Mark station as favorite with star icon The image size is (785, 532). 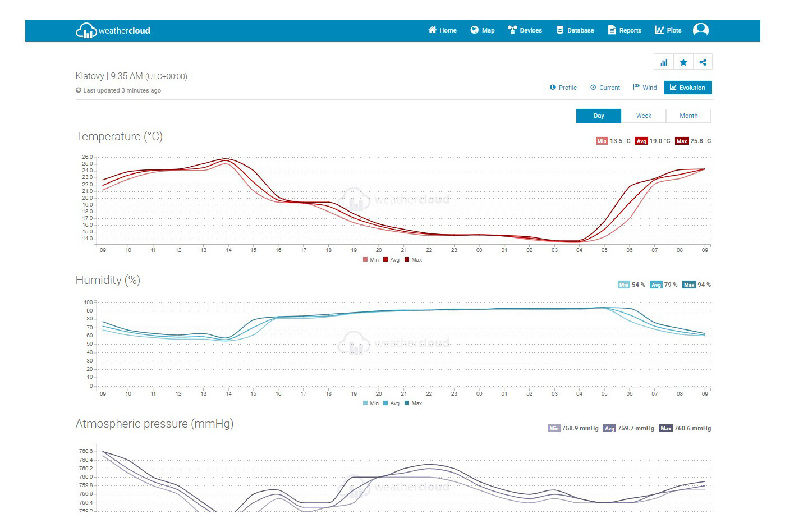pyautogui.click(x=683, y=62)
